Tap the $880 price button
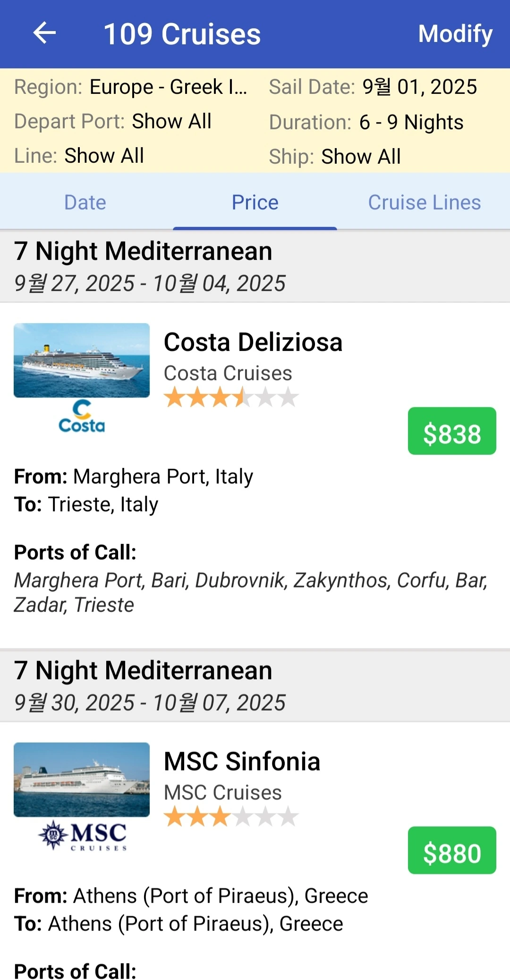The width and height of the screenshot is (510, 980). [x=452, y=850]
